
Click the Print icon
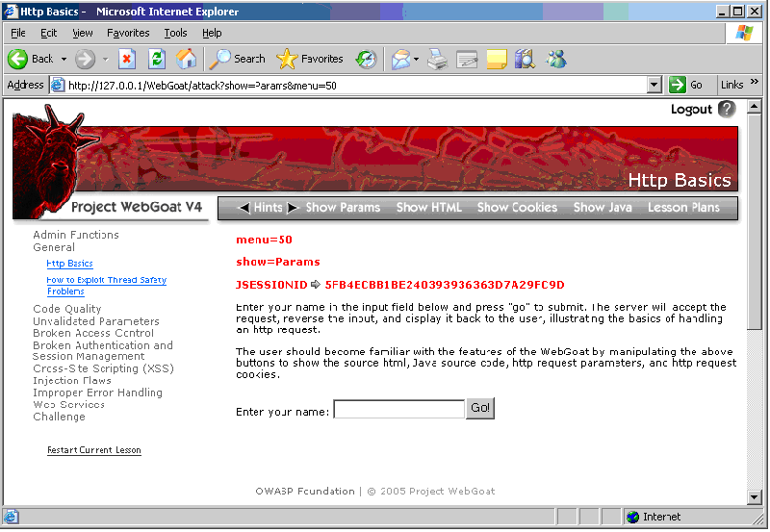[x=437, y=60]
